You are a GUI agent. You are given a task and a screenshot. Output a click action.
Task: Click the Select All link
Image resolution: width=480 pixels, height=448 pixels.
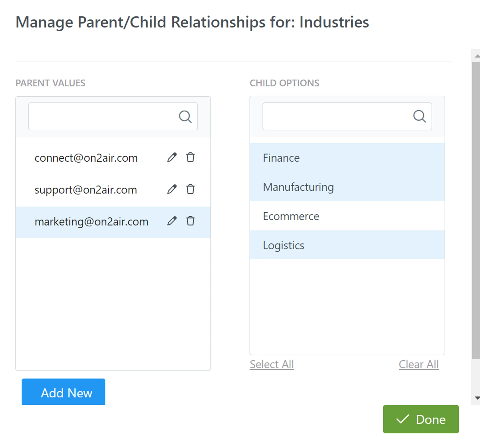tap(271, 364)
